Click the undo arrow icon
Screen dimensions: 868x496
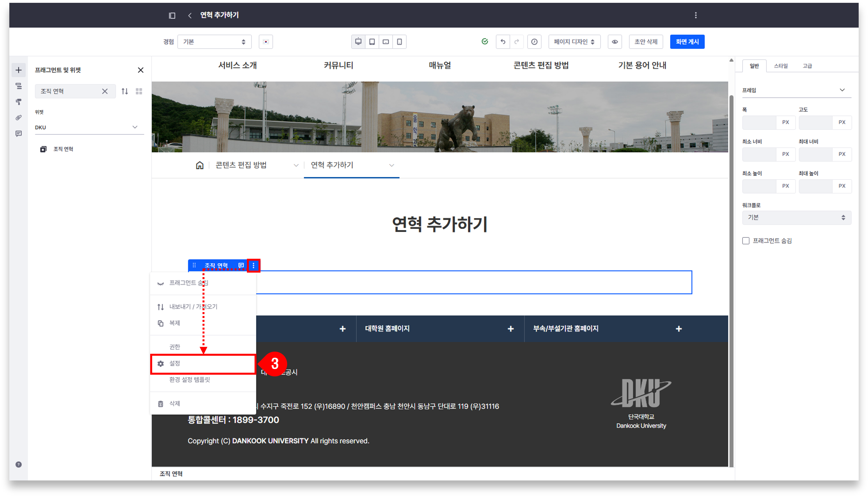503,42
